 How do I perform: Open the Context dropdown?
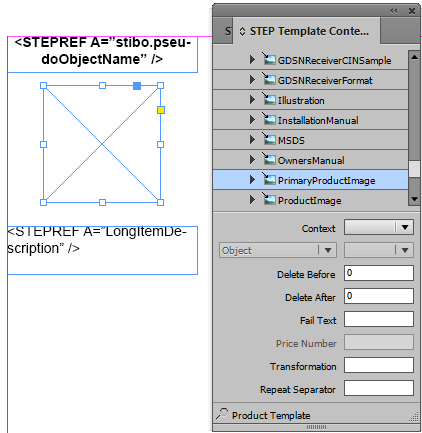pyautogui.click(x=379, y=227)
